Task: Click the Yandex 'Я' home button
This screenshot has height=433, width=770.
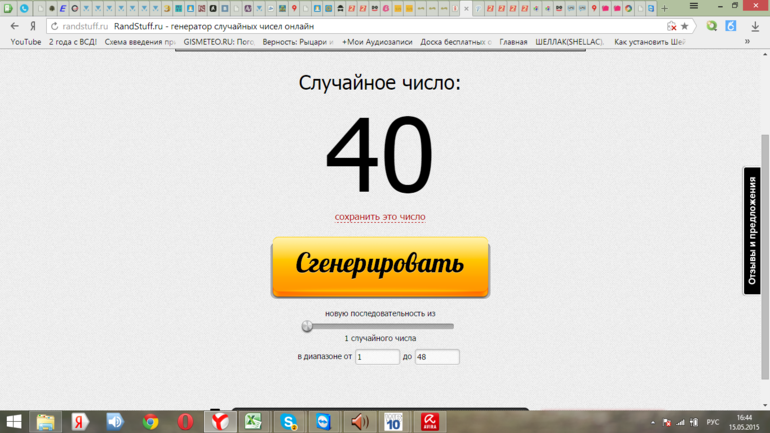Action: click(x=33, y=26)
